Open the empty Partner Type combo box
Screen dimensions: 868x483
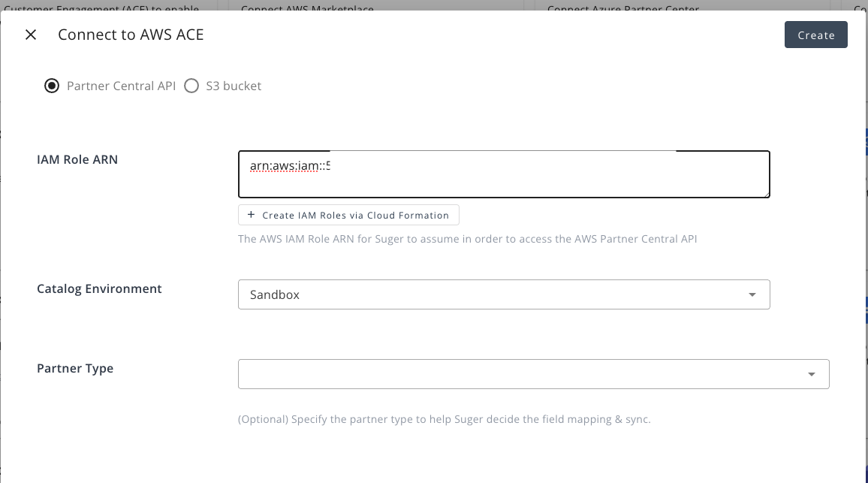click(518, 374)
